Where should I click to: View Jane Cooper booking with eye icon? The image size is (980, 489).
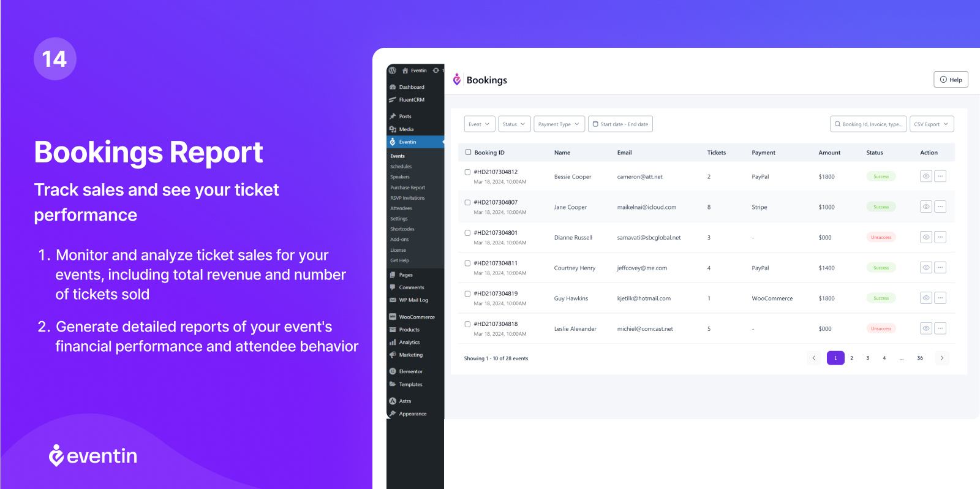pyautogui.click(x=926, y=207)
